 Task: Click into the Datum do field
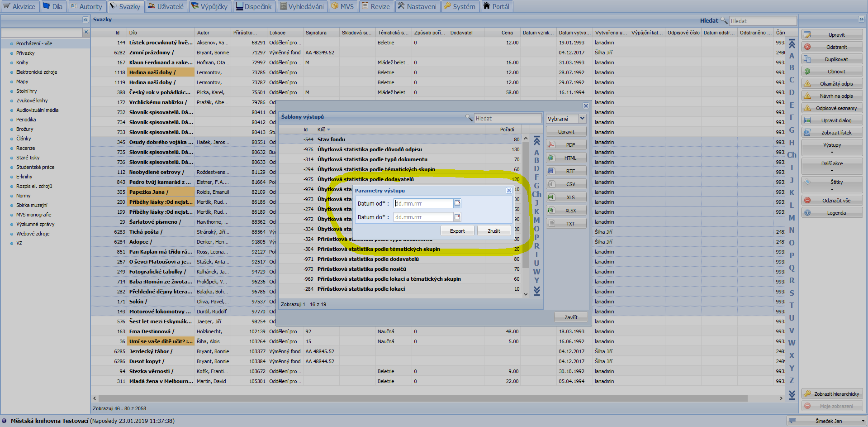coord(423,217)
